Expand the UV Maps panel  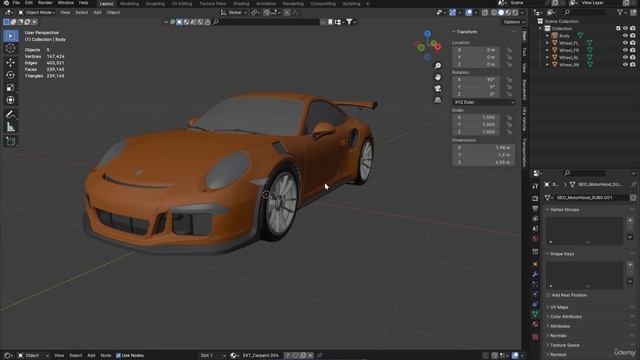coord(559,307)
